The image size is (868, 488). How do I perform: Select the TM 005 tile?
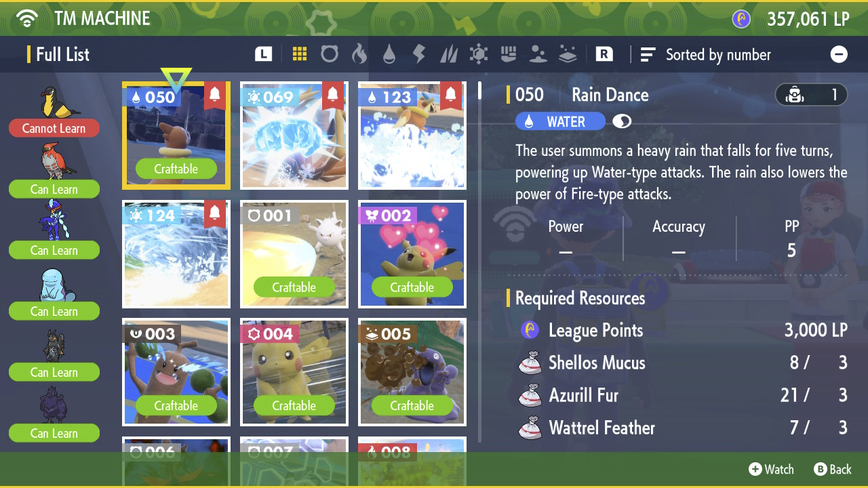pos(412,372)
